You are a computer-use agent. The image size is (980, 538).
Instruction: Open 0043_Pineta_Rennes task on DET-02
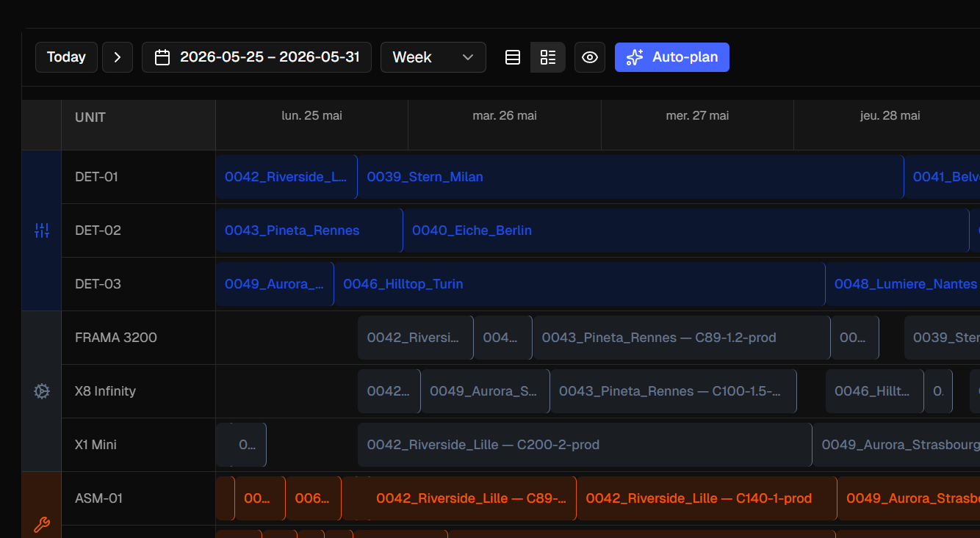pos(309,230)
